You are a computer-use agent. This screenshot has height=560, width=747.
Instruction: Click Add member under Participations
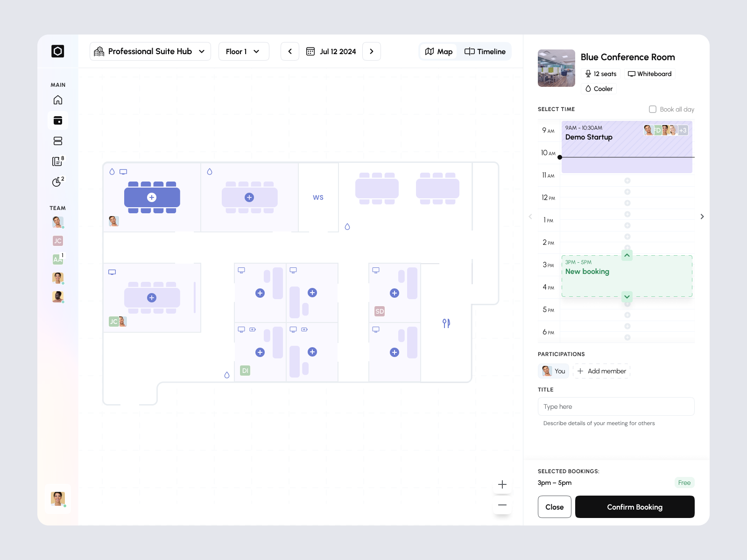pos(602,371)
